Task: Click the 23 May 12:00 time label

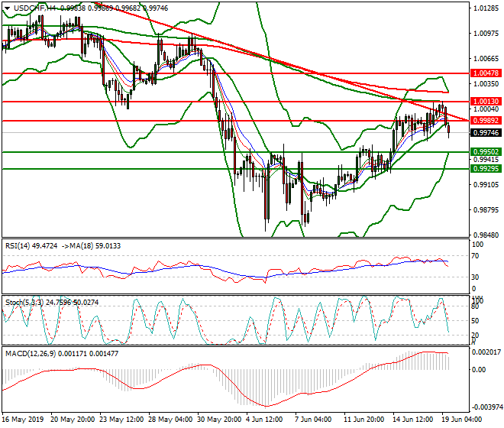Action: coord(121,420)
